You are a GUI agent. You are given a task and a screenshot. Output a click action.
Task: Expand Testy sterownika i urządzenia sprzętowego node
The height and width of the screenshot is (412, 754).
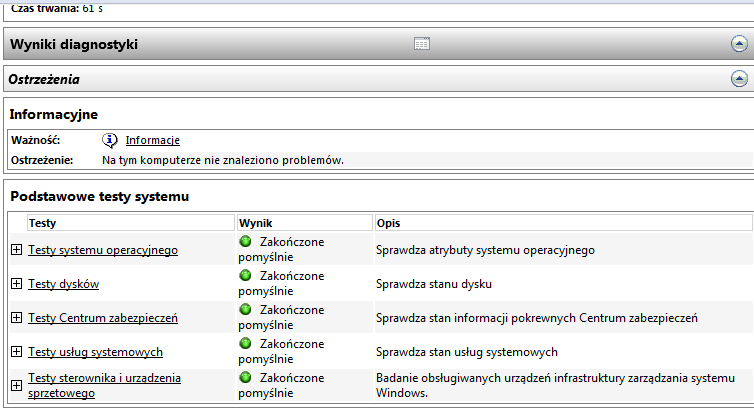coord(16,385)
